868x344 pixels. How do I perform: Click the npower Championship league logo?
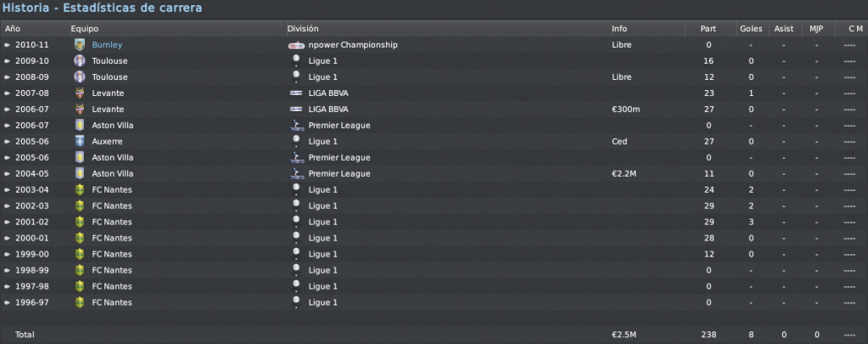[x=296, y=45]
